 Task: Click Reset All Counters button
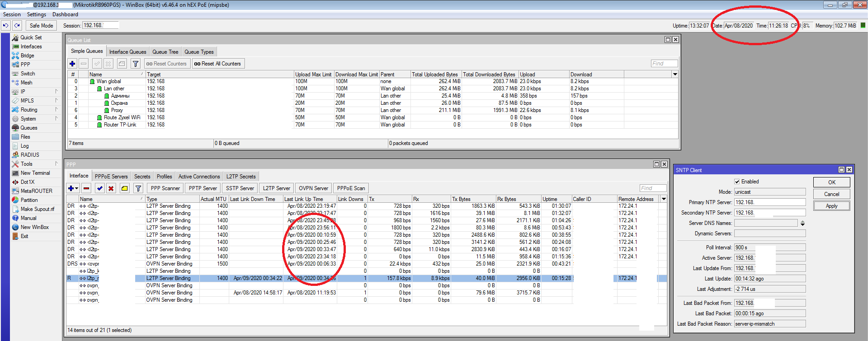tap(218, 64)
